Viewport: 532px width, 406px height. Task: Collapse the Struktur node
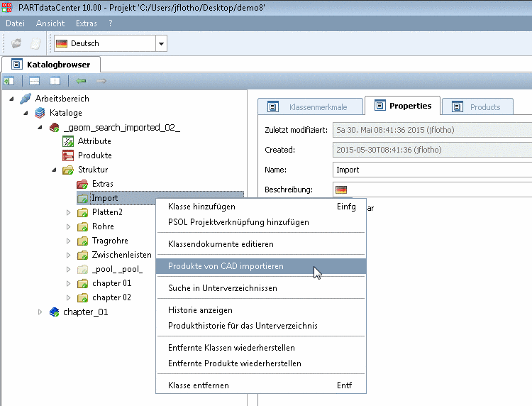(x=55, y=170)
